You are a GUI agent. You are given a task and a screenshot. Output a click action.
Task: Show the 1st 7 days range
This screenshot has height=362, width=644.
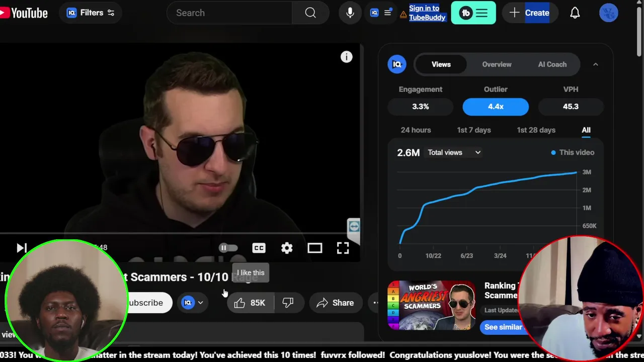click(473, 130)
